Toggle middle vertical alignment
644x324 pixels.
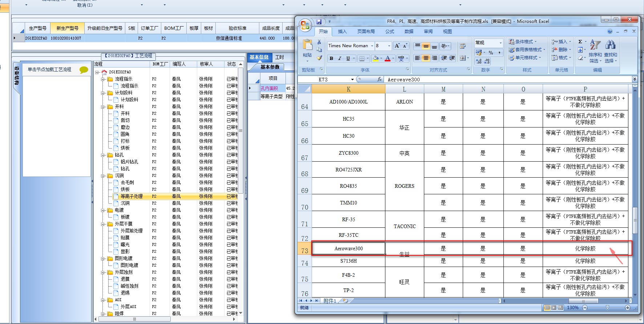tap(426, 46)
